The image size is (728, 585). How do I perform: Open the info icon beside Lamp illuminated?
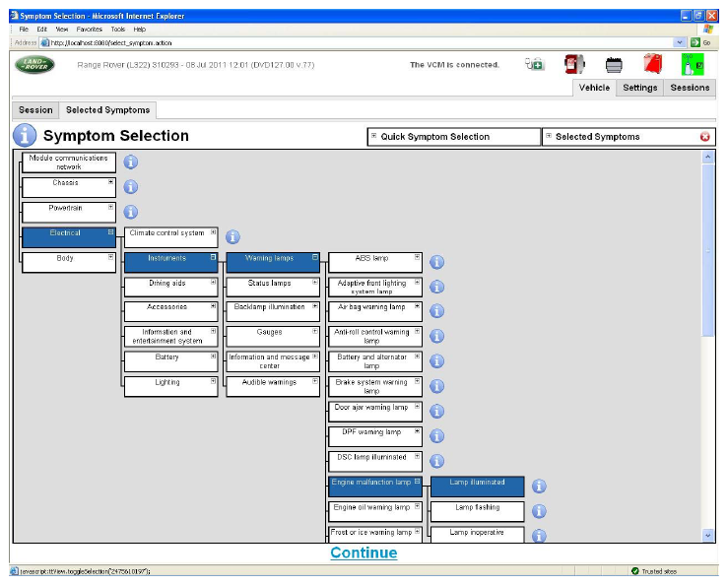(539, 487)
